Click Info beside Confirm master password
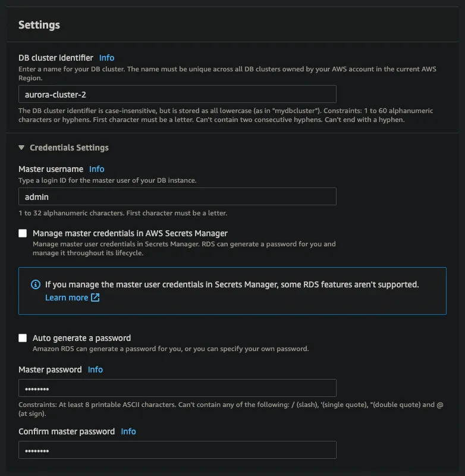 tap(128, 431)
